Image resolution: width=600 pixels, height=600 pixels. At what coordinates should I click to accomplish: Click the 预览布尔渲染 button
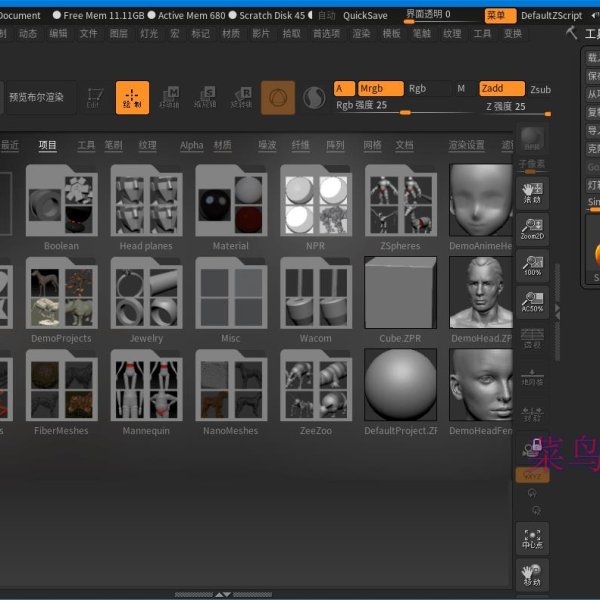tap(36, 97)
